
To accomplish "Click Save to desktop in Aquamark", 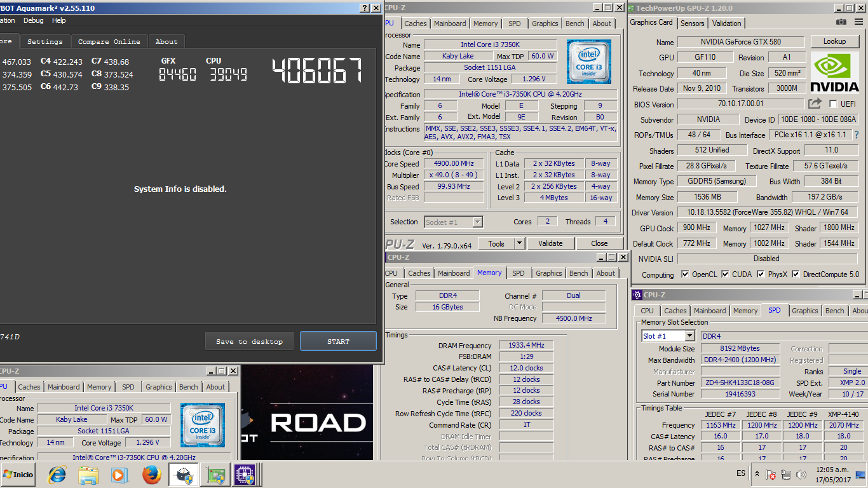I will click(249, 341).
